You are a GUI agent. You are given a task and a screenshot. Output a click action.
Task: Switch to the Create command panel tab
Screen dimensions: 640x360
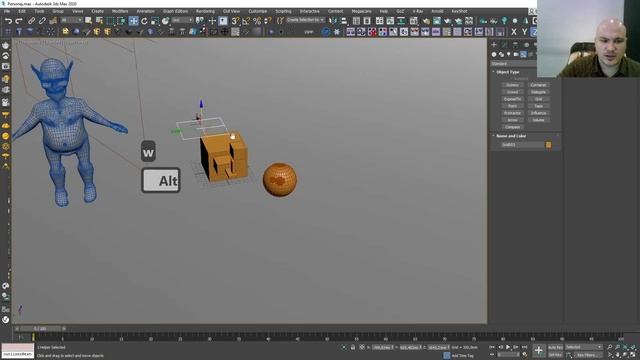tap(494, 44)
